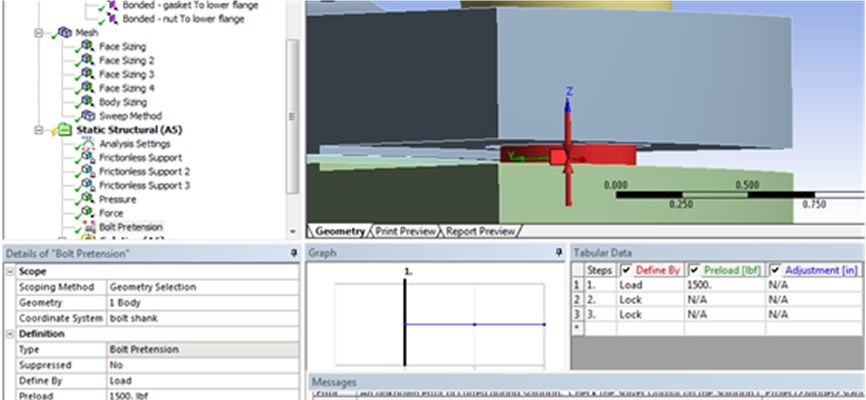
Task: Open the Suppressed field showing No
Action: tap(202, 365)
